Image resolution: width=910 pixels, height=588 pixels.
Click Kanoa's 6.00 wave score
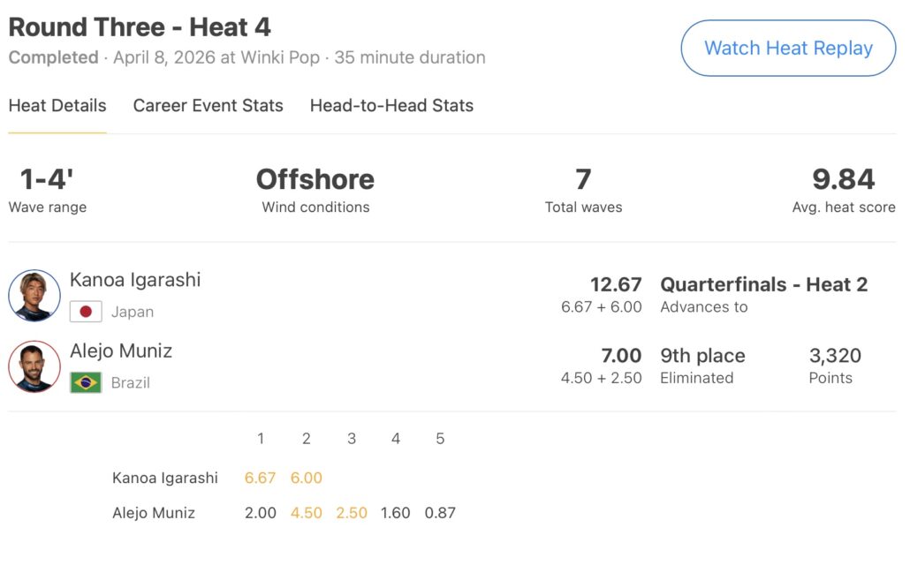[x=307, y=478]
